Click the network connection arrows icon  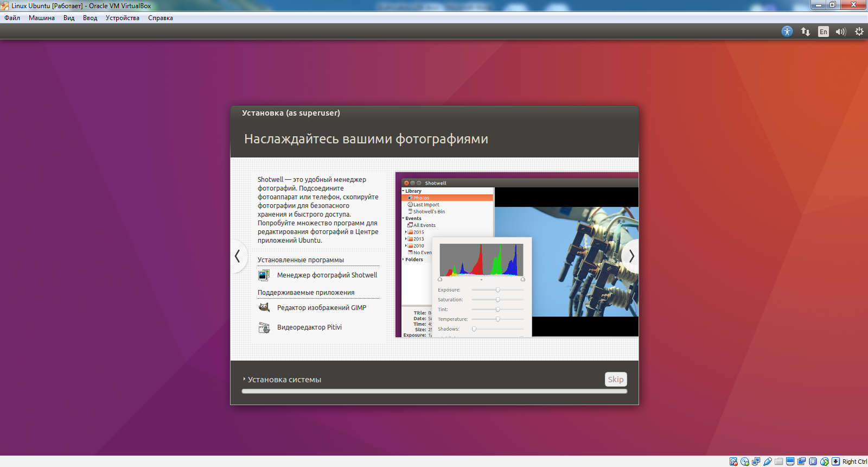(x=806, y=31)
